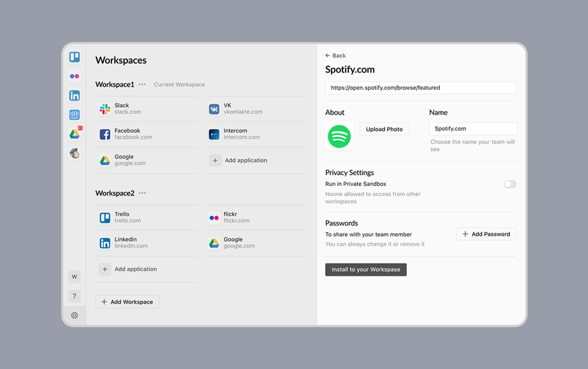Select Trello app in Workspace2

point(147,217)
